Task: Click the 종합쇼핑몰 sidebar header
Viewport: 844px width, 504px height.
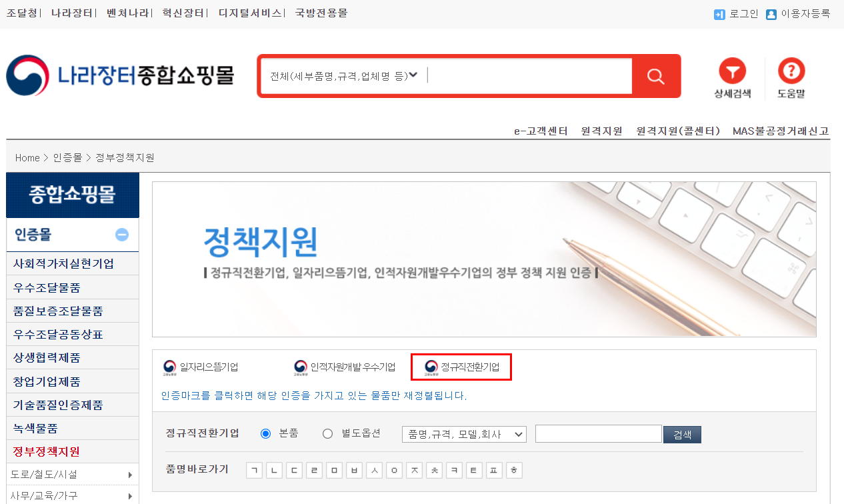Action: (73, 195)
